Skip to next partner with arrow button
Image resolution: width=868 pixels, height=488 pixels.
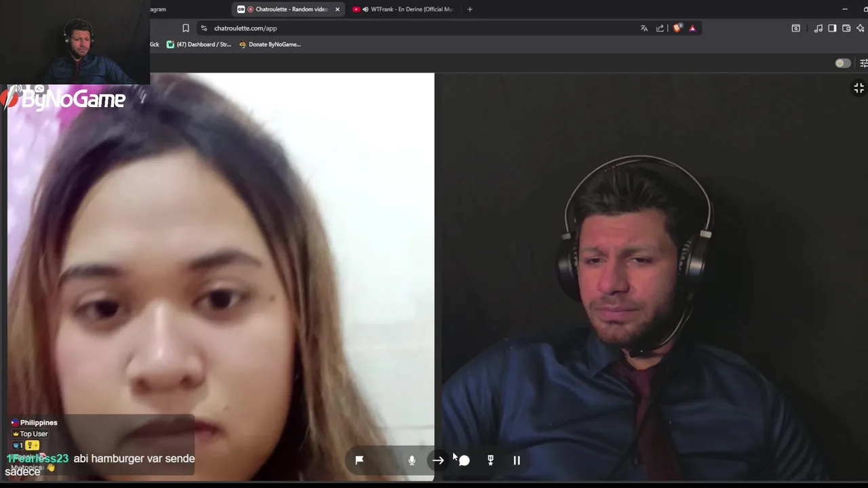click(x=438, y=460)
